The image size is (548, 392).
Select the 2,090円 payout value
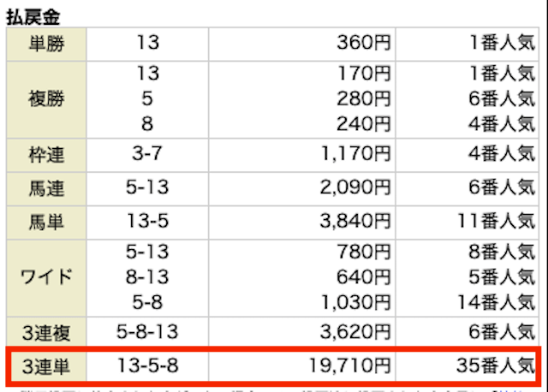(x=354, y=188)
